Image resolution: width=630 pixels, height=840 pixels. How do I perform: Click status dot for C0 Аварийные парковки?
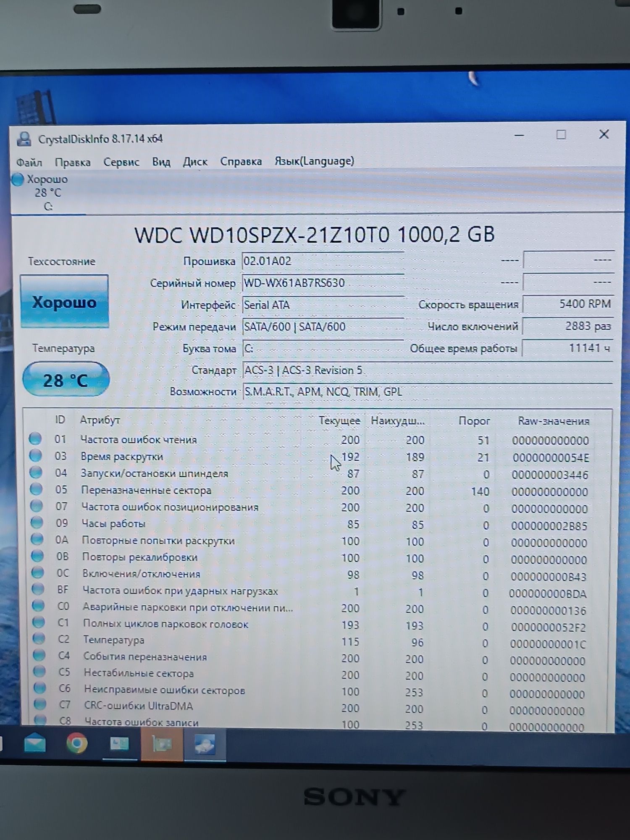point(38,606)
